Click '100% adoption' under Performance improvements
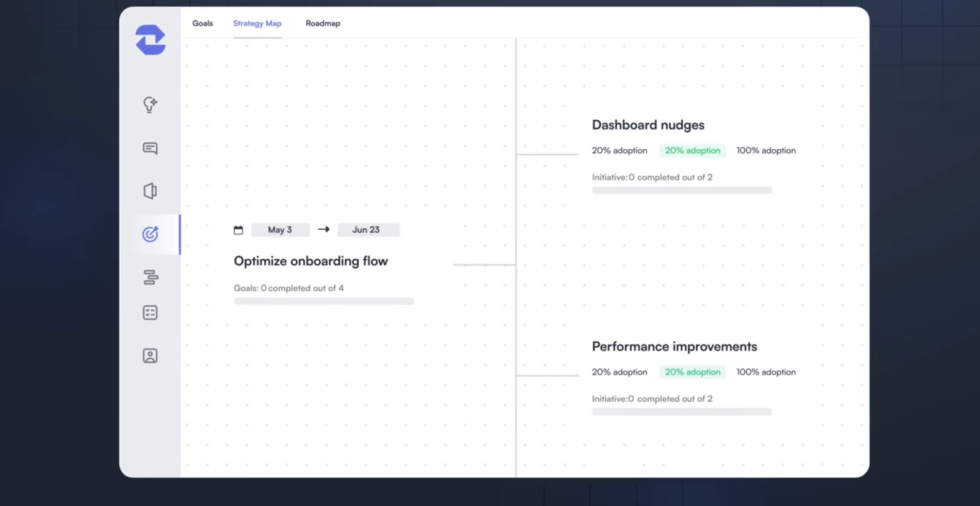 [766, 372]
